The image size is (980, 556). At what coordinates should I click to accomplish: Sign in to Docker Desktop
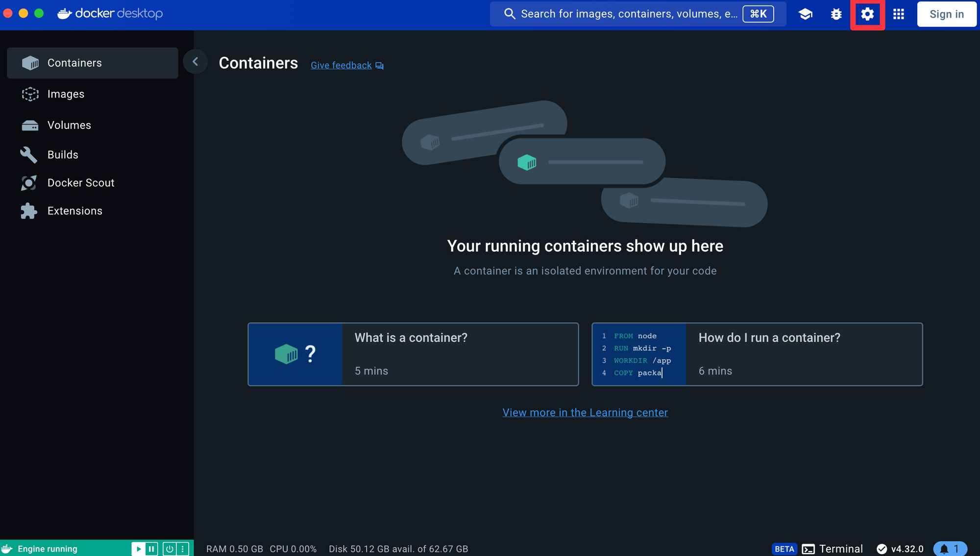945,13
